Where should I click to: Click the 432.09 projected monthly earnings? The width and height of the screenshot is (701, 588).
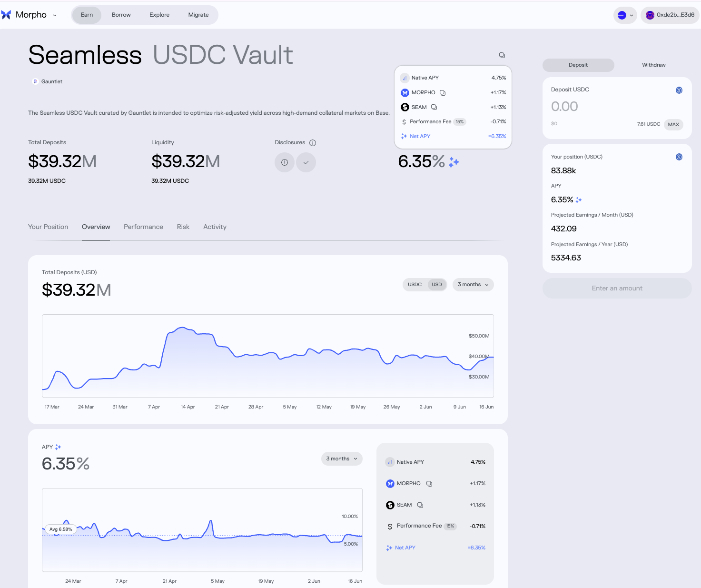pyautogui.click(x=564, y=229)
